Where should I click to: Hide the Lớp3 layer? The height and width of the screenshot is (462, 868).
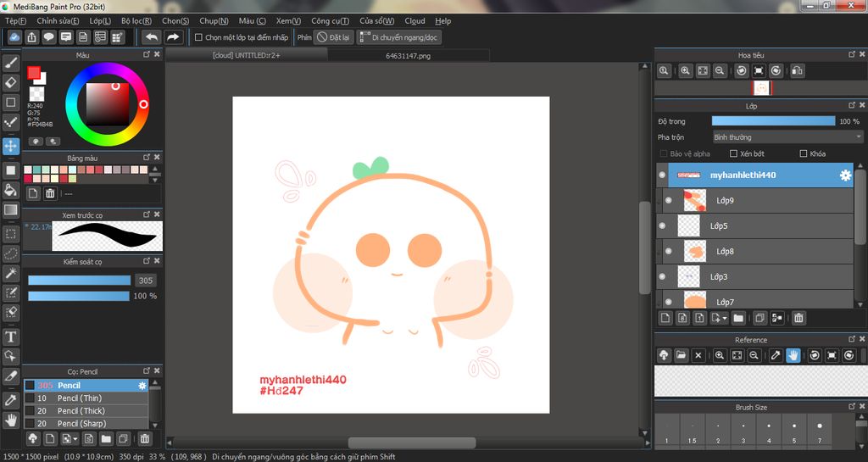(x=663, y=276)
